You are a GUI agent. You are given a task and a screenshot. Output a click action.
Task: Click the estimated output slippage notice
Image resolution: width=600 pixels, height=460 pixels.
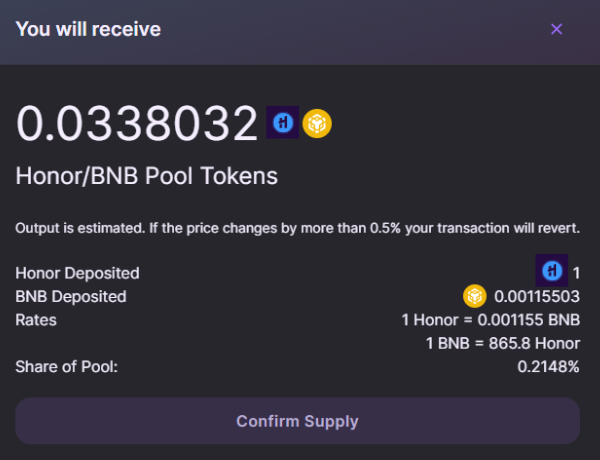click(x=297, y=229)
